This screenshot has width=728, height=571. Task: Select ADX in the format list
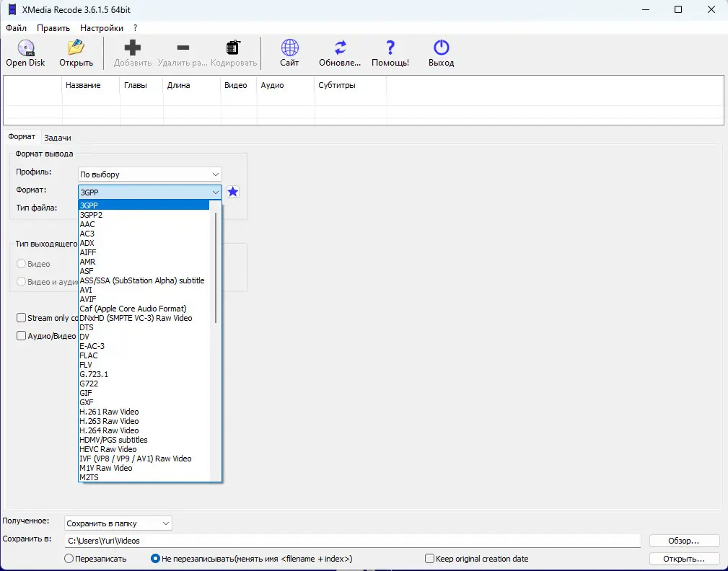tap(144, 243)
